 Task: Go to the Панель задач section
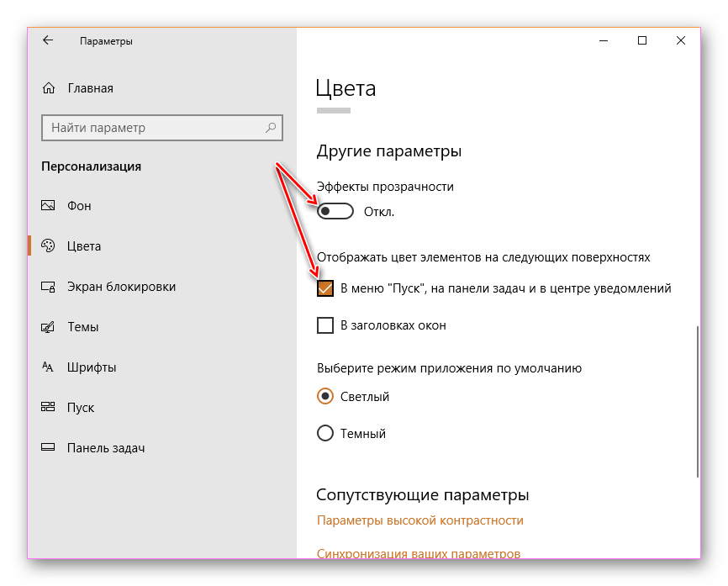[x=106, y=448]
